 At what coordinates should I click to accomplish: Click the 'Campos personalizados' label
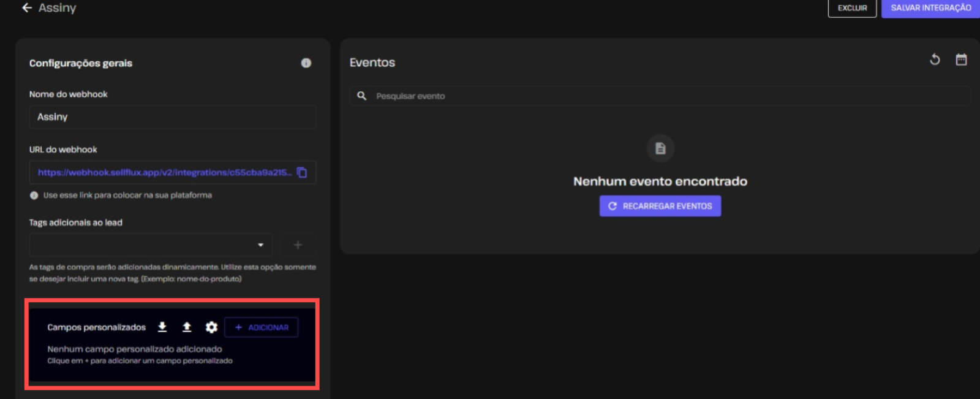(97, 327)
